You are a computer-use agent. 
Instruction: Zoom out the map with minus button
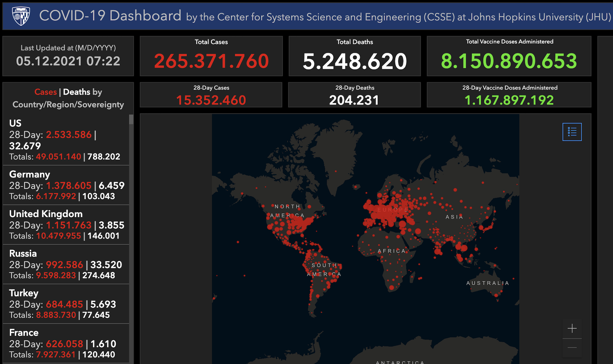(x=572, y=347)
